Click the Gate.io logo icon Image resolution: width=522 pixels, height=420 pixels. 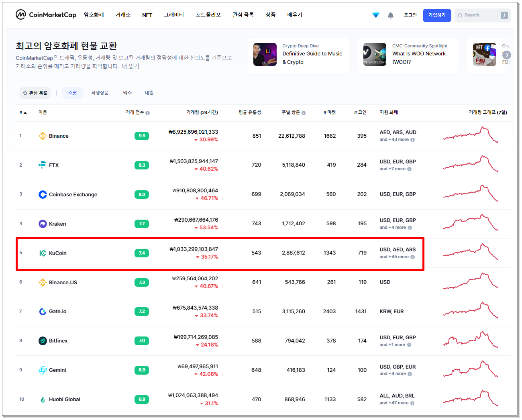click(x=43, y=312)
